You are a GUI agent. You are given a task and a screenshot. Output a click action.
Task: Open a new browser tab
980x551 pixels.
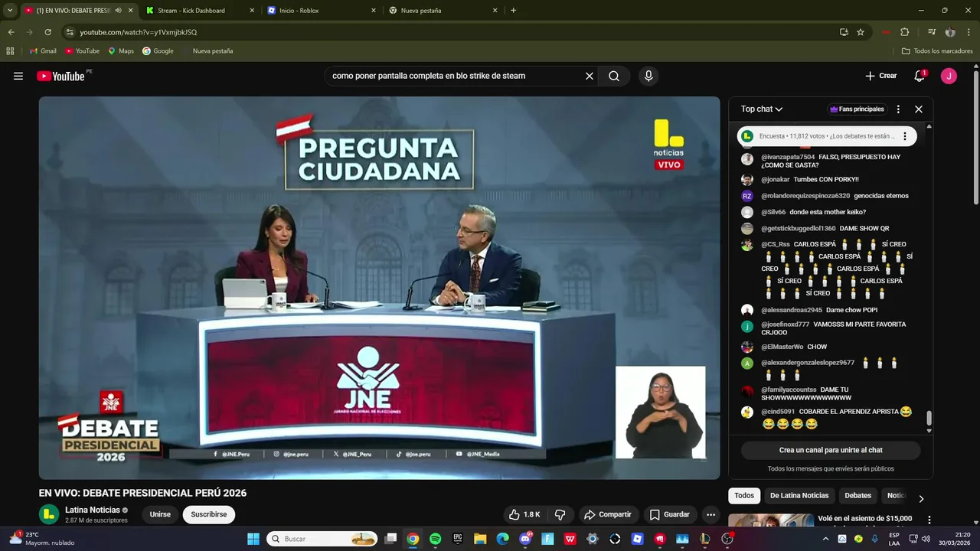click(x=513, y=11)
